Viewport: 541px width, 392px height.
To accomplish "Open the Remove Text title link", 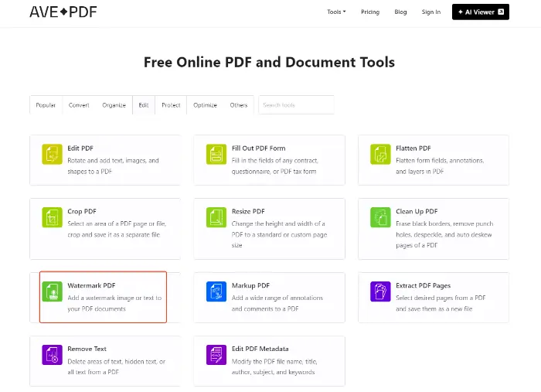I will tap(87, 349).
